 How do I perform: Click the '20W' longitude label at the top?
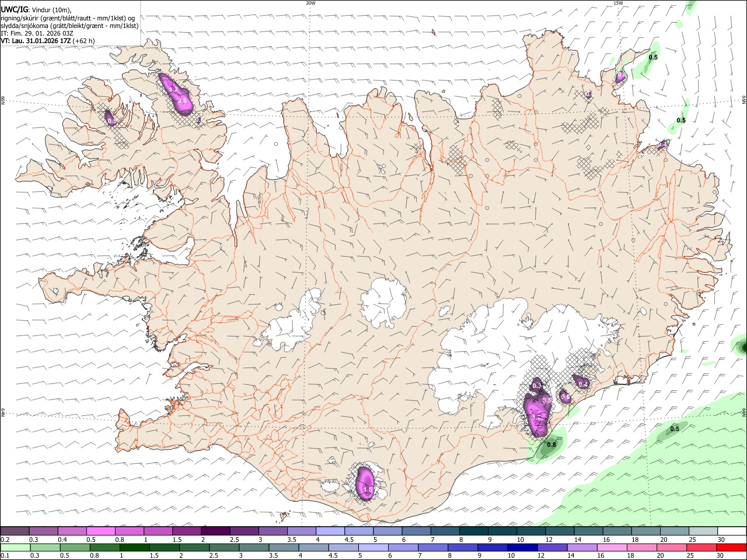[x=310, y=3]
